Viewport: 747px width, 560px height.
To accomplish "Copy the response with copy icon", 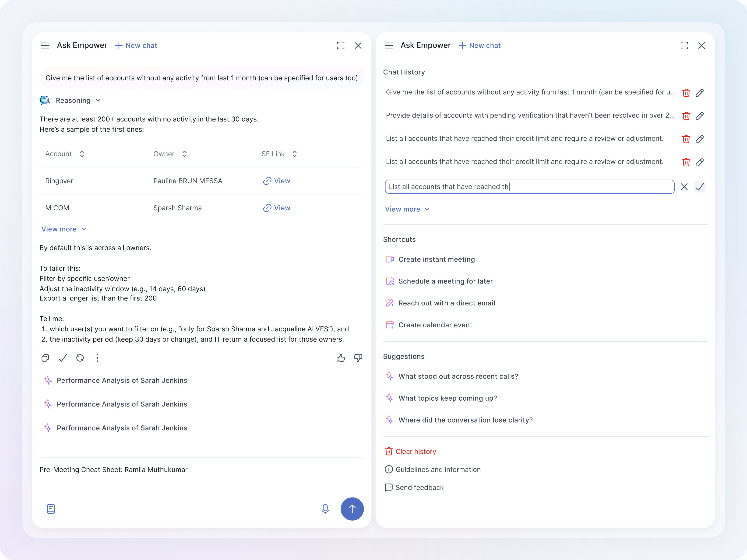I will 45,358.
